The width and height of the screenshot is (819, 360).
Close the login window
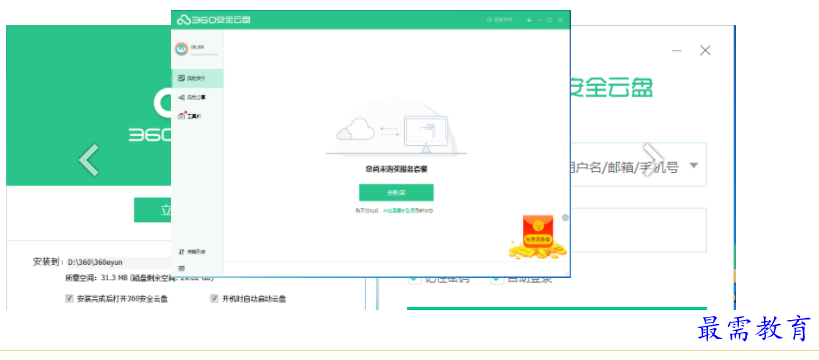(705, 51)
